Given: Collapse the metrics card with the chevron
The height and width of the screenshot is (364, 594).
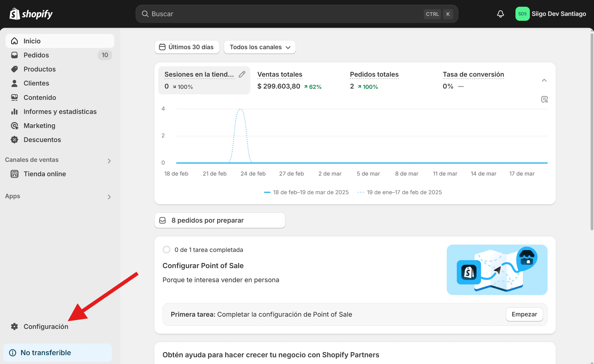Looking at the screenshot, I should (544, 80).
